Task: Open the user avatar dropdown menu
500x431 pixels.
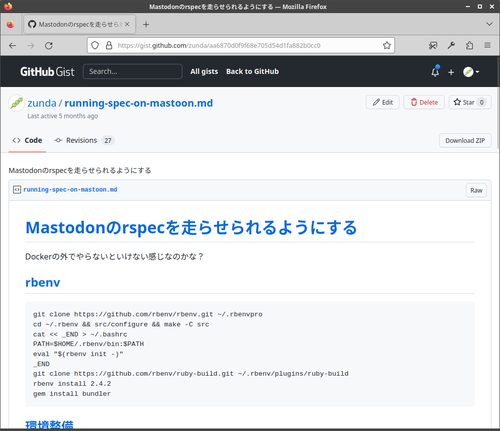Action: click(471, 72)
